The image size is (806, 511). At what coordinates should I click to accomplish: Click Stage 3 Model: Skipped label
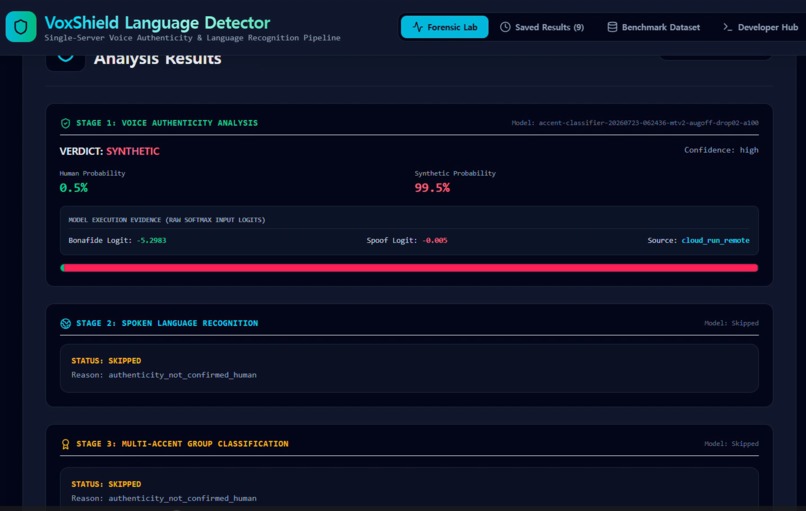click(731, 443)
